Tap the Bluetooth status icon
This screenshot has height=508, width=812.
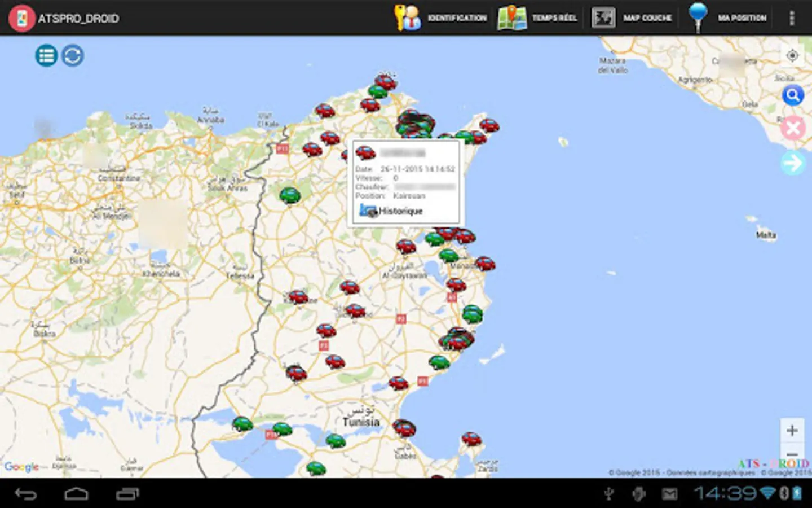tap(783, 494)
